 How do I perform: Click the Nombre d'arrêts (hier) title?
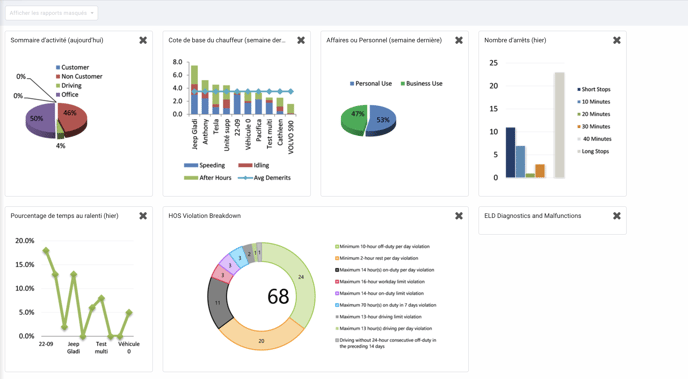point(515,40)
